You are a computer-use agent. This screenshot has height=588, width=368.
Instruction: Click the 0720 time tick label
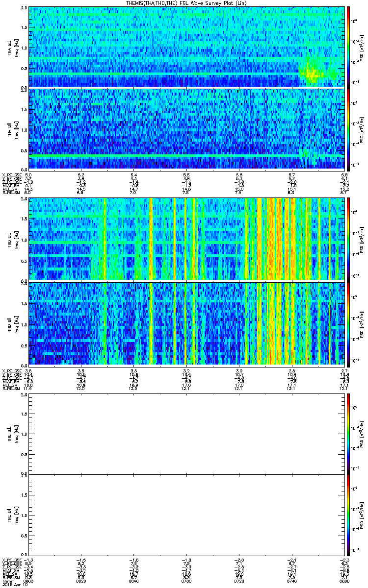pos(238,581)
